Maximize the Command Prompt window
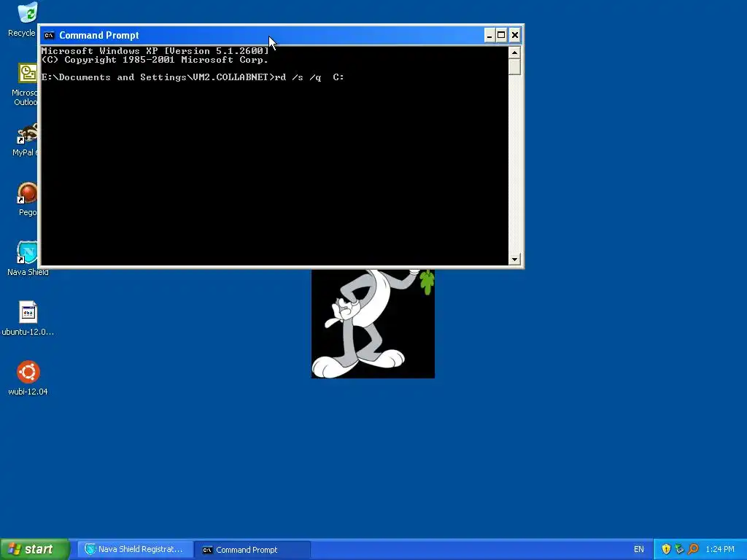 click(x=501, y=35)
